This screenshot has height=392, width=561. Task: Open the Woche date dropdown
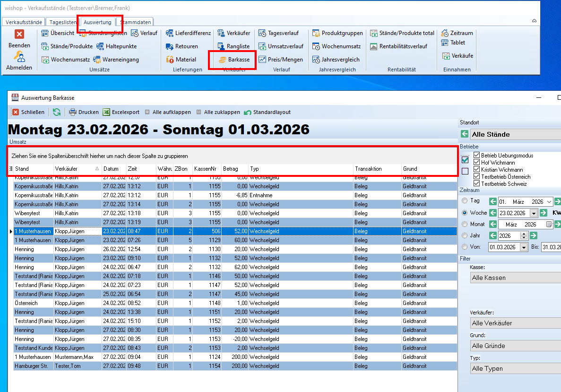click(x=534, y=213)
